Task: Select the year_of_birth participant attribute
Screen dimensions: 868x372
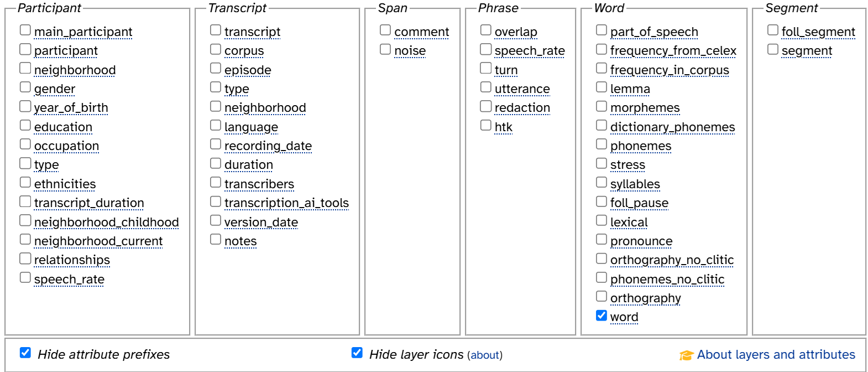Action: (25, 106)
